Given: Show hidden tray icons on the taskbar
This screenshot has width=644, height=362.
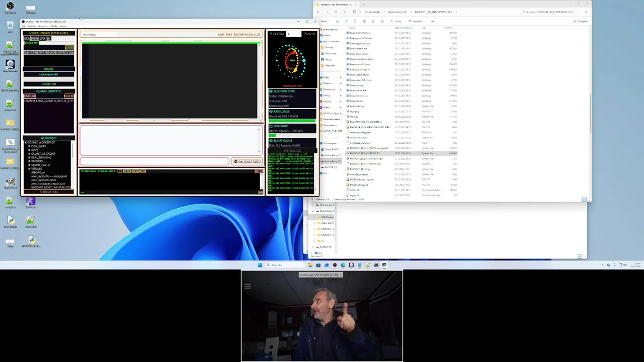Looking at the screenshot, I should tap(602, 265).
